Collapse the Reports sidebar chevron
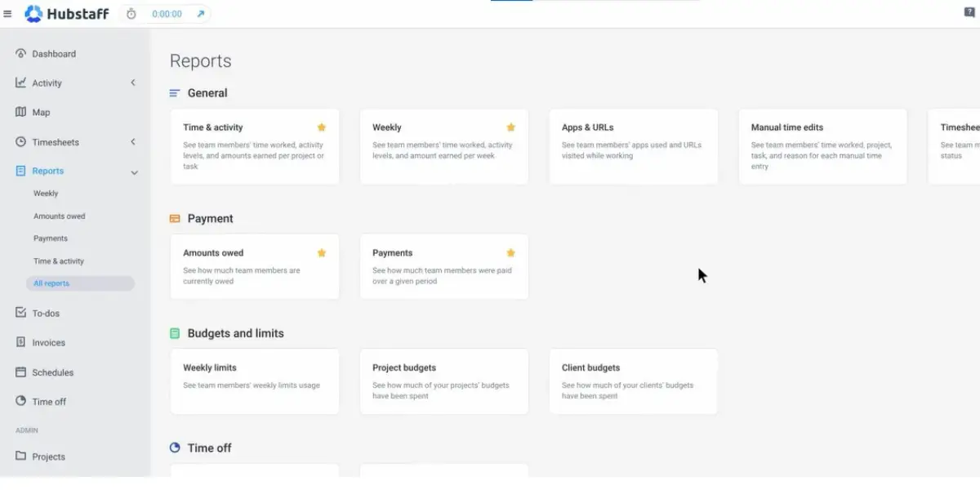 click(x=134, y=172)
